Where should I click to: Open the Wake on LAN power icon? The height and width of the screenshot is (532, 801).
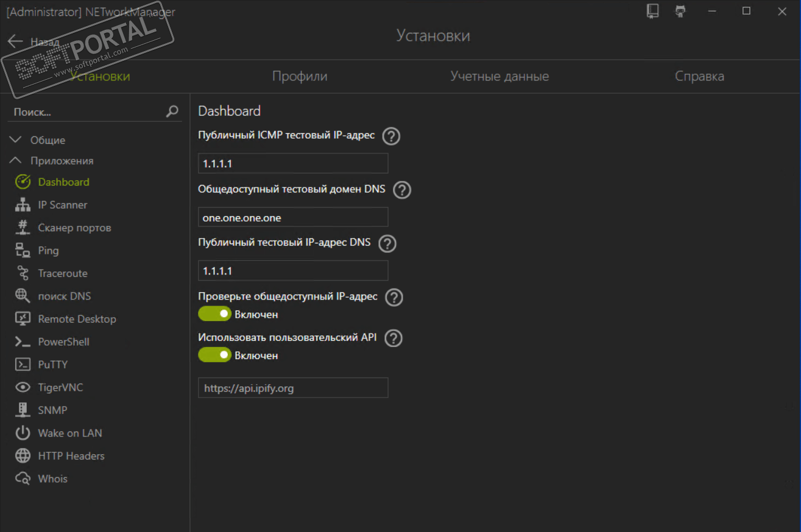click(23, 433)
